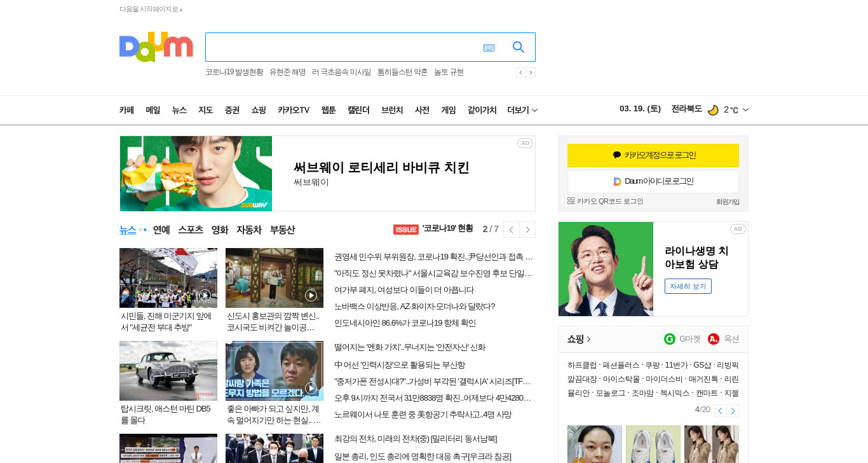Open the 카카오TV menu item
This screenshot has height=463, width=868.
294,110
